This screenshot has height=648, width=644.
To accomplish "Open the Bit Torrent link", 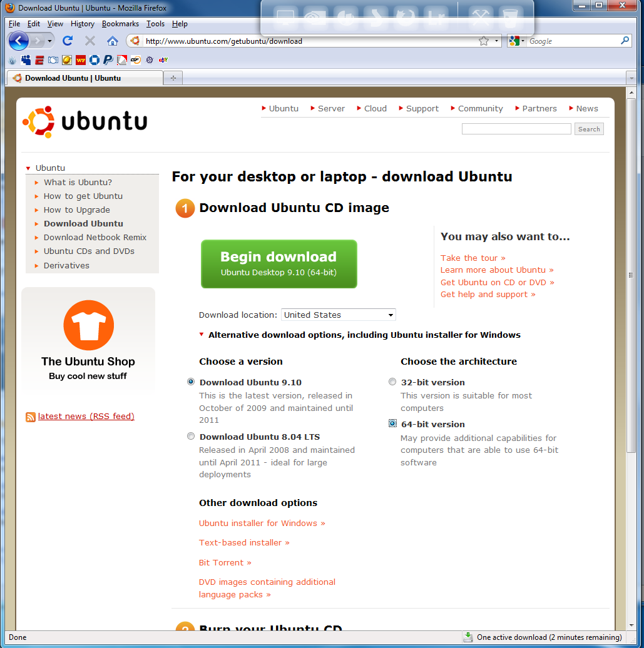I will coord(225,562).
